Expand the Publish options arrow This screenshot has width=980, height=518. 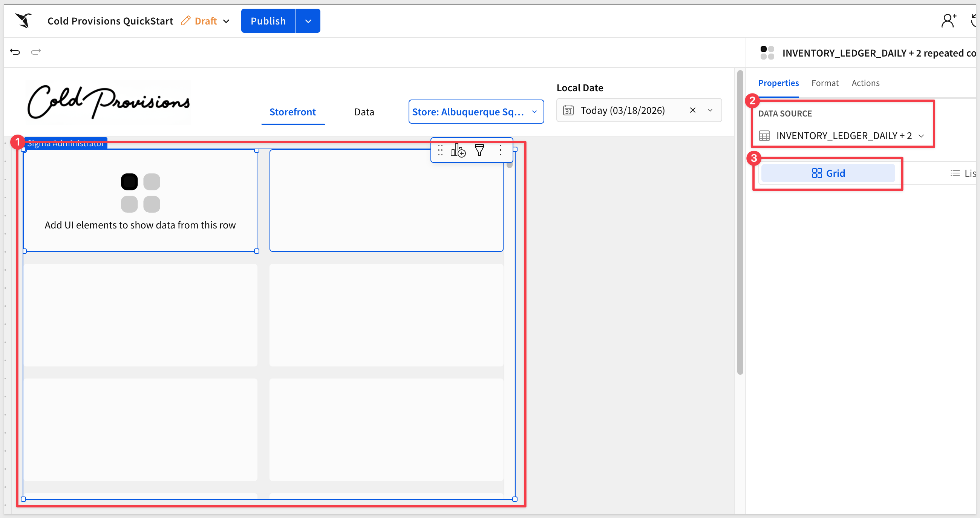pos(308,21)
